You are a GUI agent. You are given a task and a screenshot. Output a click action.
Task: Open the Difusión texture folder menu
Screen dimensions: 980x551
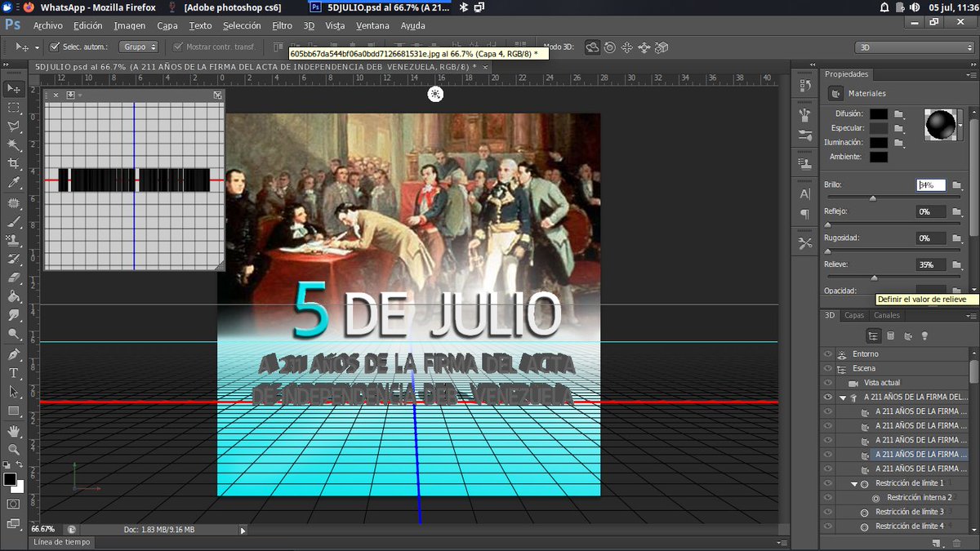click(899, 114)
